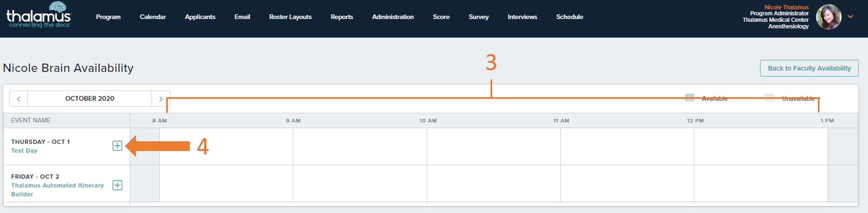Open the Test Day event link
The height and width of the screenshot is (213, 868).
pyautogui.click(x=24, y=151)
